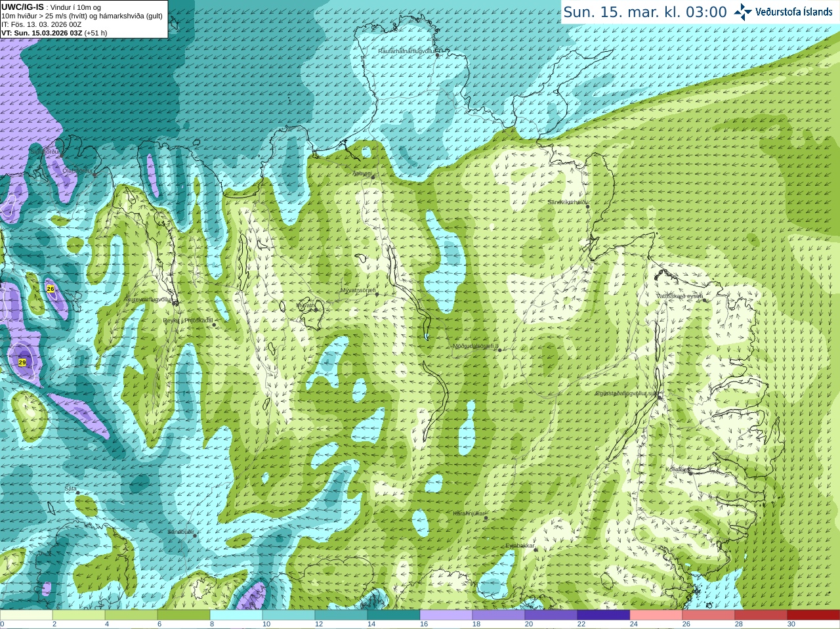The image size is (840, 629).
Task: Click the Kollaleira station marker
Action: click(x=691, y=473)
